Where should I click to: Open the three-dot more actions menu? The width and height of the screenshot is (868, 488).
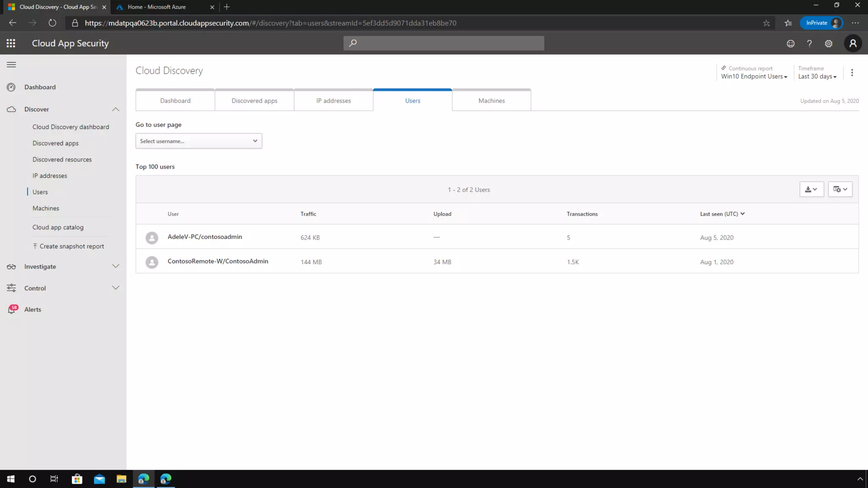(852, 72)
